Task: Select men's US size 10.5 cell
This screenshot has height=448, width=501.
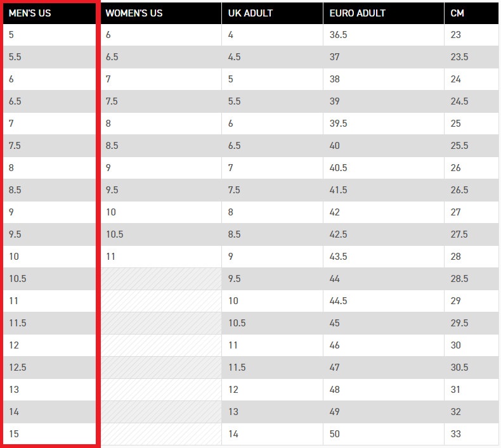Action: click(x=49, y=279)
